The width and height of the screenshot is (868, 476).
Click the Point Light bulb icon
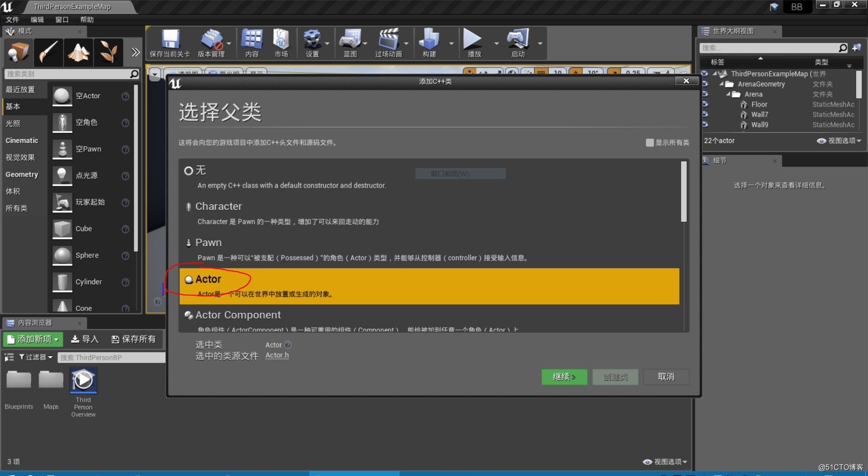[62, 175]
